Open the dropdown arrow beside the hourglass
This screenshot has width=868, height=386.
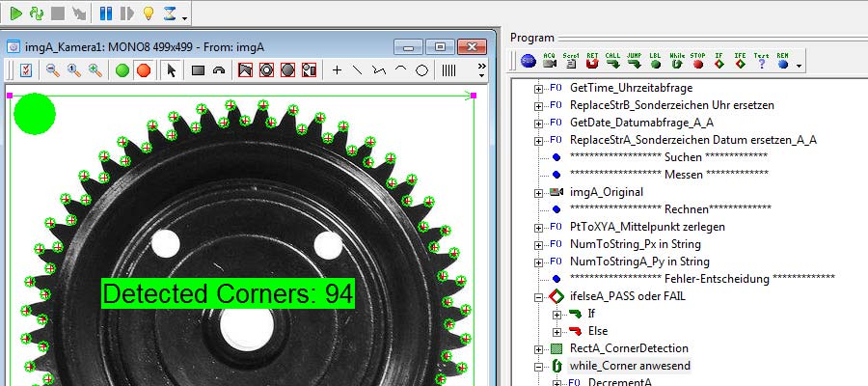(184, 18)
